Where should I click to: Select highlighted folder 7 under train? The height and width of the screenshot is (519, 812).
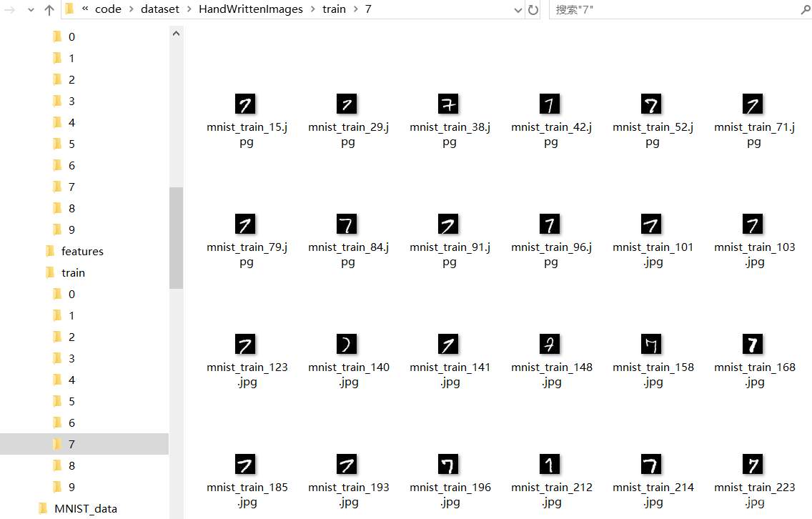click(x=84, y=444)
